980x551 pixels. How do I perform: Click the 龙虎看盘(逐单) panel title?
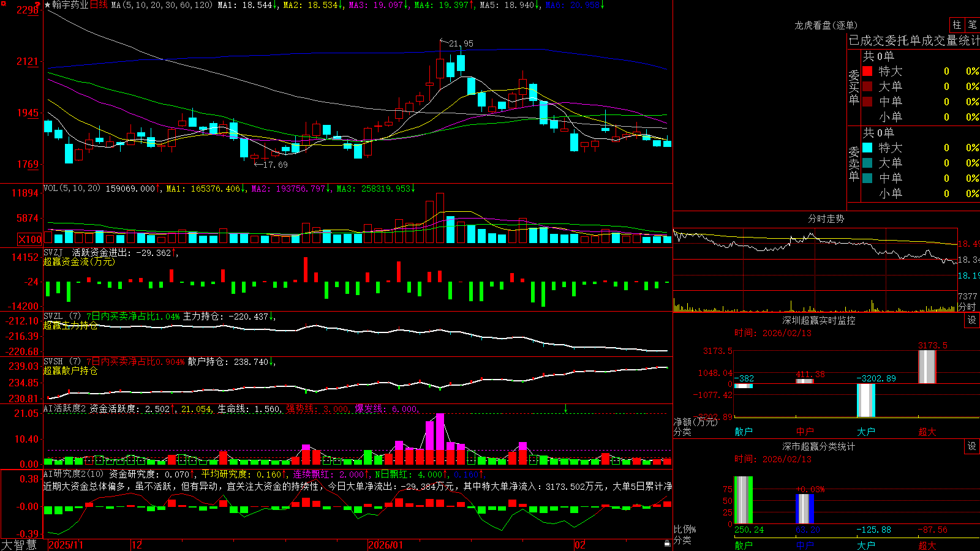(826, 25)
